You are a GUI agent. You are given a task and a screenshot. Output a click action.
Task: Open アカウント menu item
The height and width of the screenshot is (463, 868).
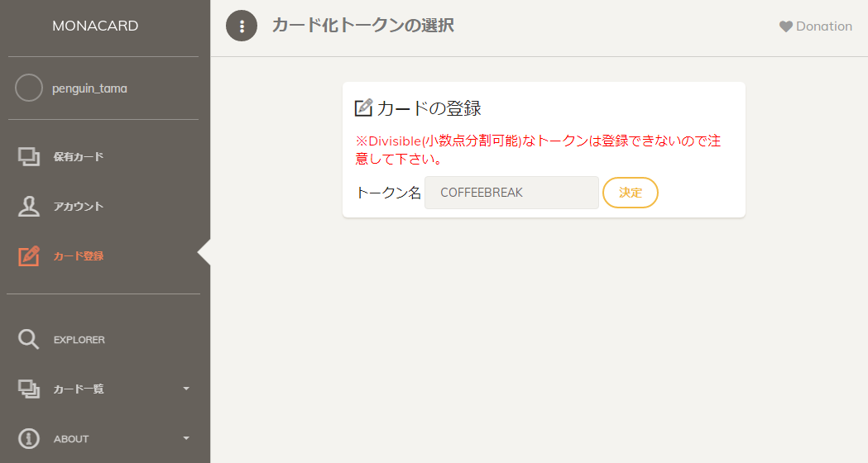79,206
